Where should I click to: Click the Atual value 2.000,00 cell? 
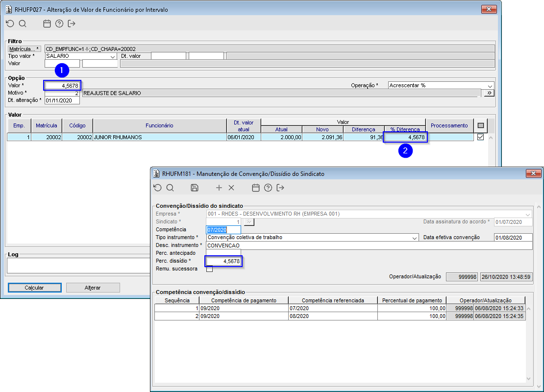[x=281, y=137]
